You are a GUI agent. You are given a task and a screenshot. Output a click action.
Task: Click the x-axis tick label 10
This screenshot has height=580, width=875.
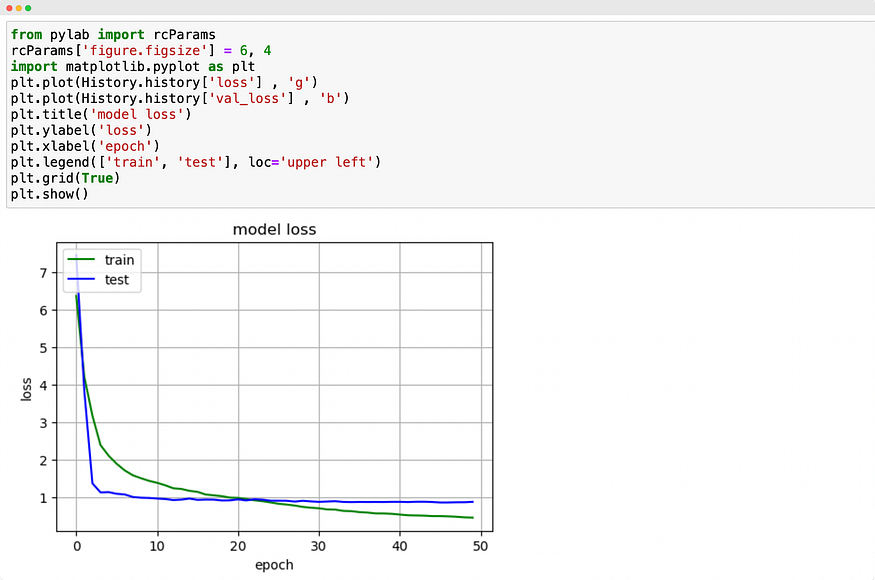pos(157,546)
